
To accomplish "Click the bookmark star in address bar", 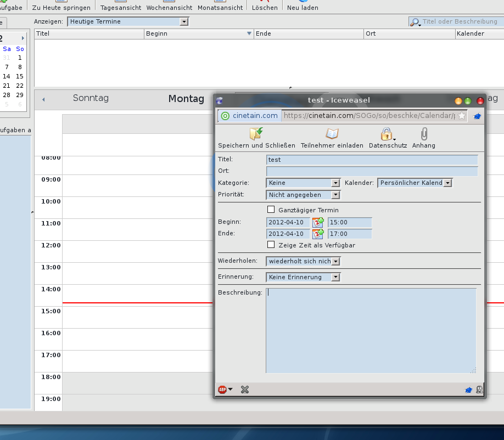I will (462, 116).
